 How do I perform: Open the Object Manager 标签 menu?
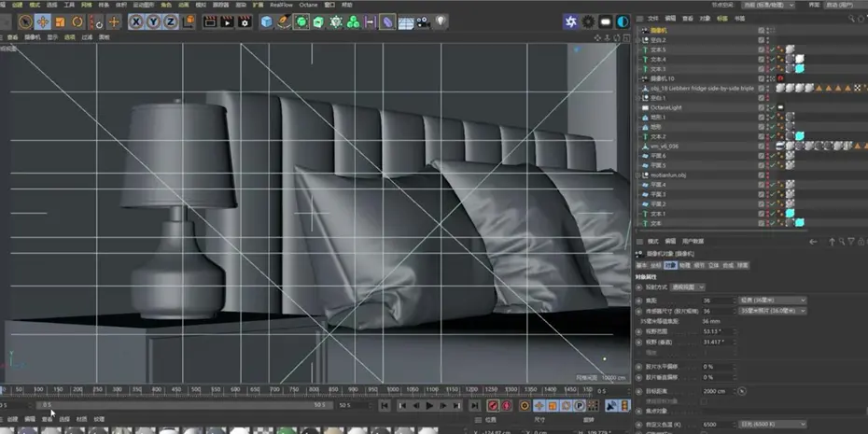coord(721,19)
